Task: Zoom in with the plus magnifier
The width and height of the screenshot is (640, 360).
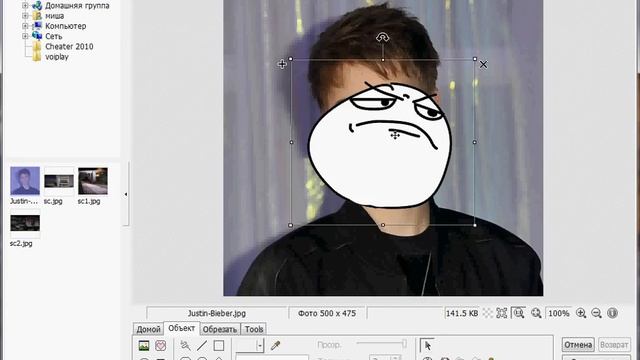Action: click(581, 313)
